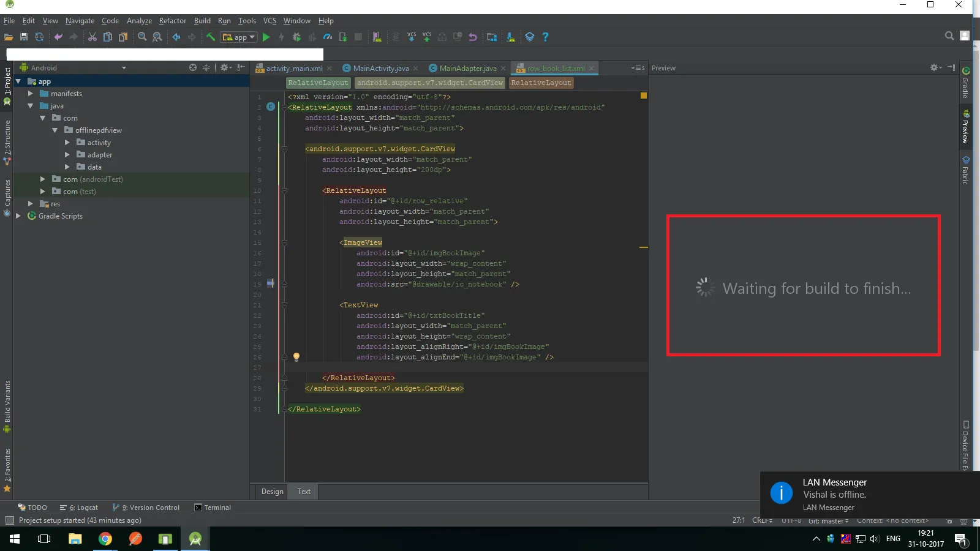The width and height of the screenshot is (980, 551).
Task: Open the Version Control tool window
Action: pyautogui.click(x=146, y=508)
